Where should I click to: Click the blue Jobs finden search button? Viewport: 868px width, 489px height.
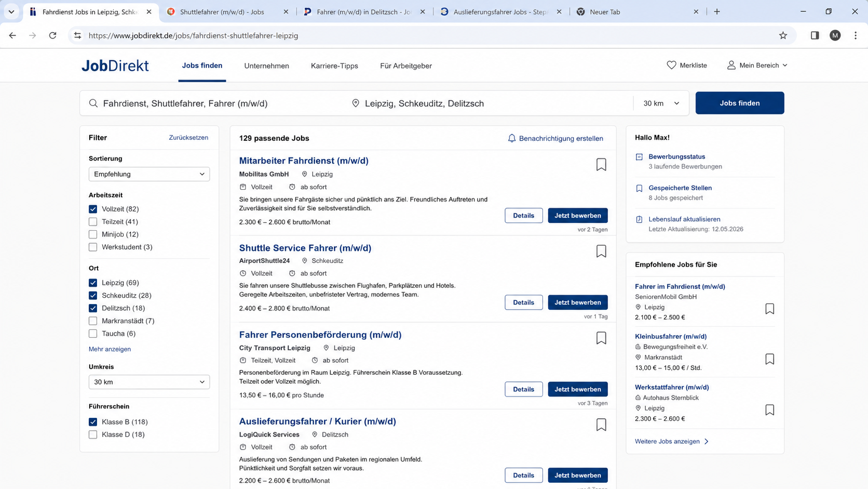tap(739, 103)
